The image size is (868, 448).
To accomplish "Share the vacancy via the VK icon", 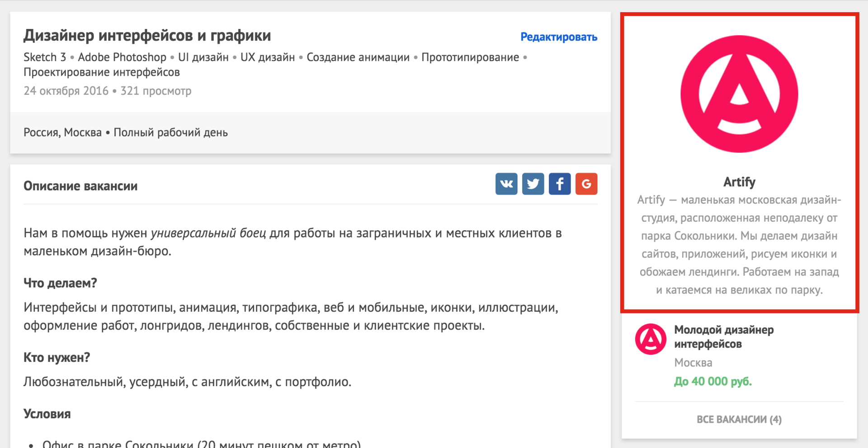I will coord(506,184).
